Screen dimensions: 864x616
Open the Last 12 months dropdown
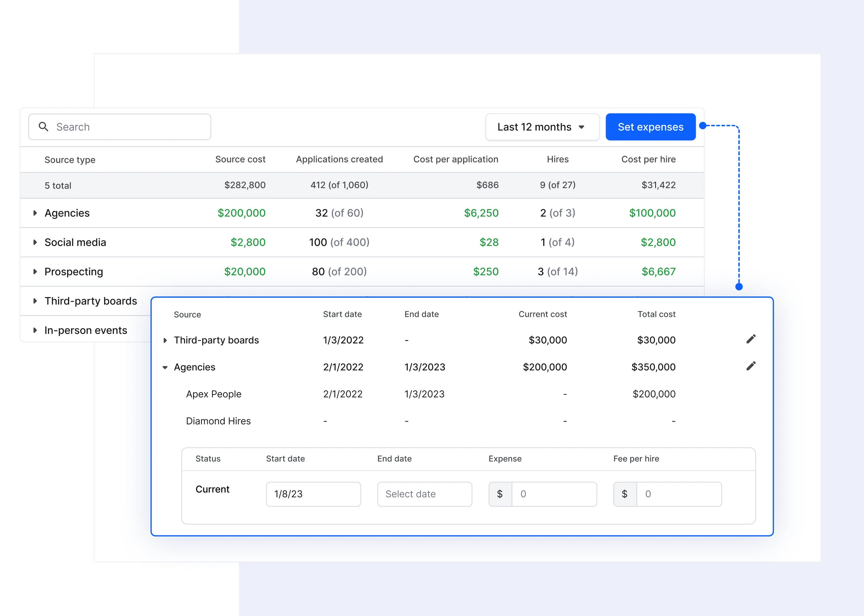[x=542, y=127]
